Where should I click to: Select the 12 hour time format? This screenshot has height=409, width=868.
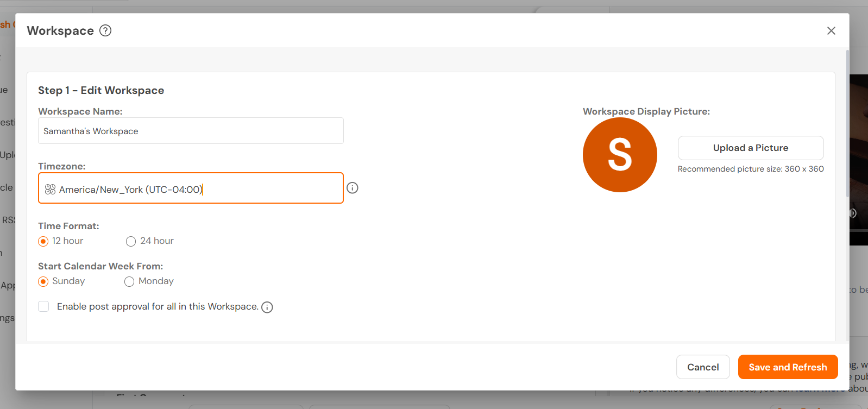(43, 241)
